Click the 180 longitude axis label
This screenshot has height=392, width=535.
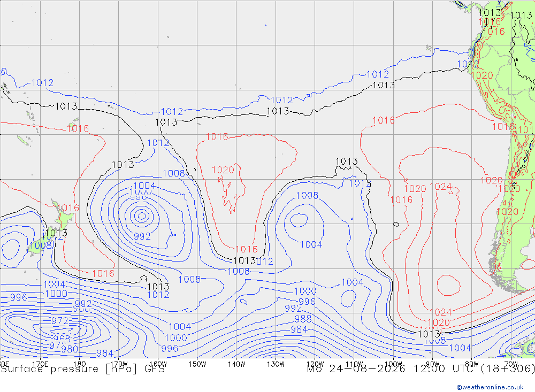click(80, 364)
